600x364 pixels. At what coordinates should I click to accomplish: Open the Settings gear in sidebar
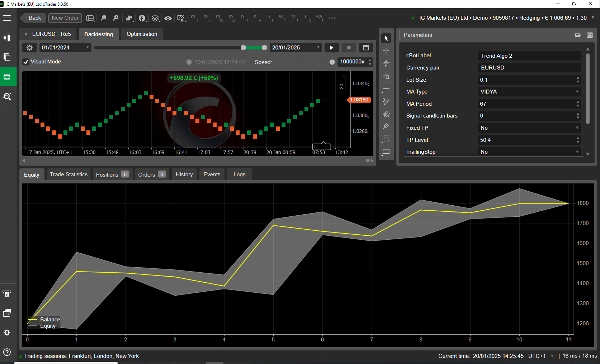pos(7,332)
